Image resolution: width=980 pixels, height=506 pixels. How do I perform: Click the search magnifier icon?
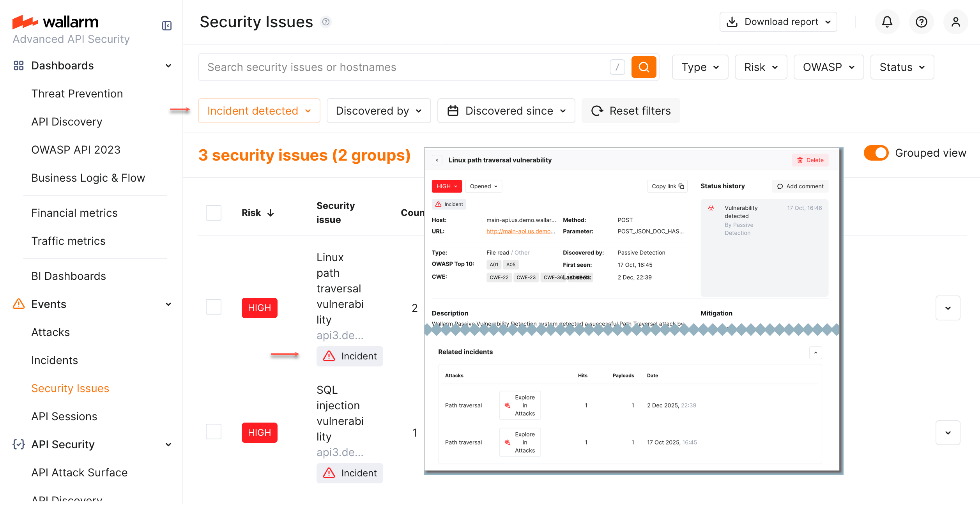(644, 67)
